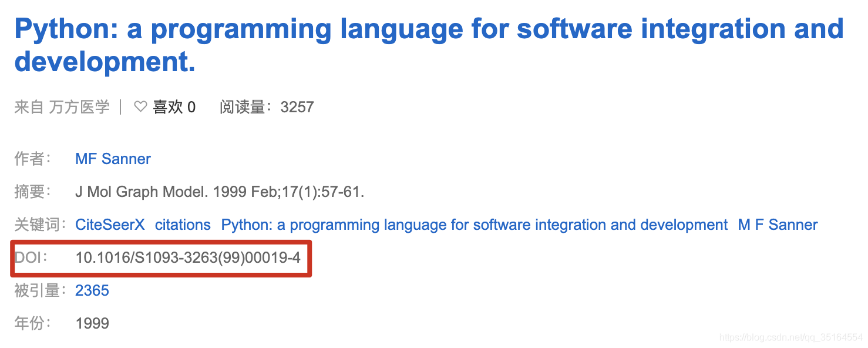Click the M F Sanner keyword
This screenshot has width=868, height=348.
click(778, 225)
